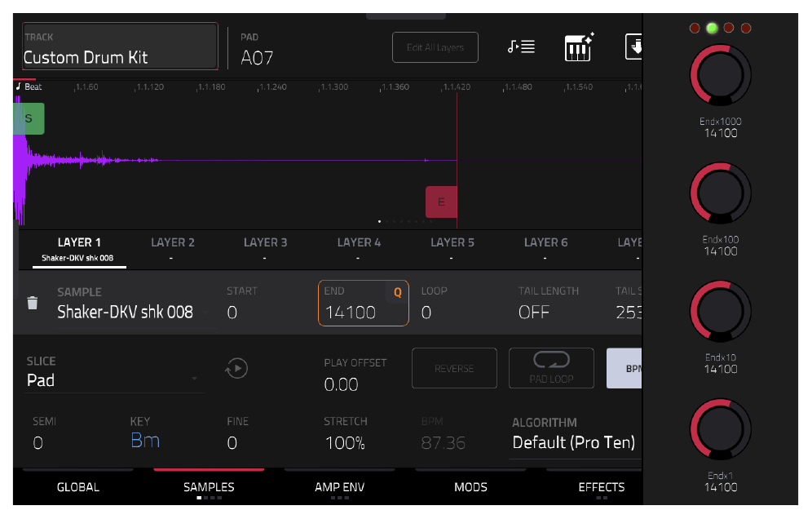
Task: Switch to the Layer 6 tab
Action: [x=545, y=250]
